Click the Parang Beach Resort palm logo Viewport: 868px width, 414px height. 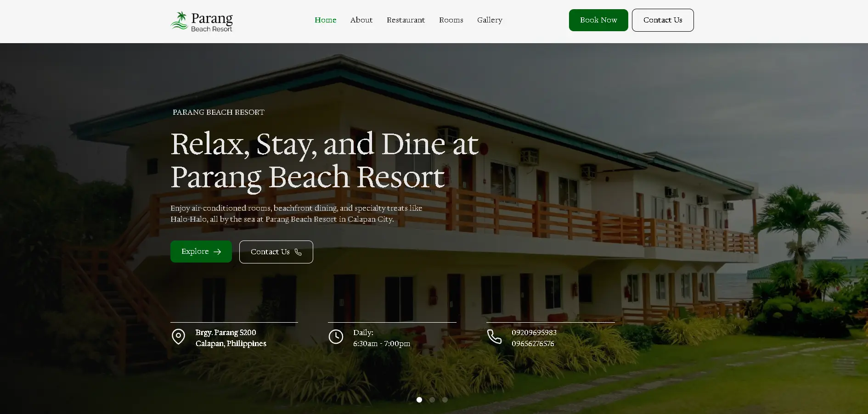coord(202,21)
